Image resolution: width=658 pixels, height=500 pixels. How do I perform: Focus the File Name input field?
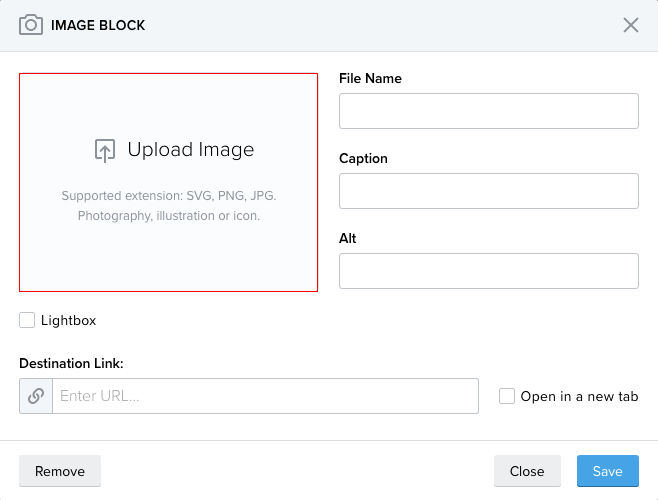(x=489, y=111)
